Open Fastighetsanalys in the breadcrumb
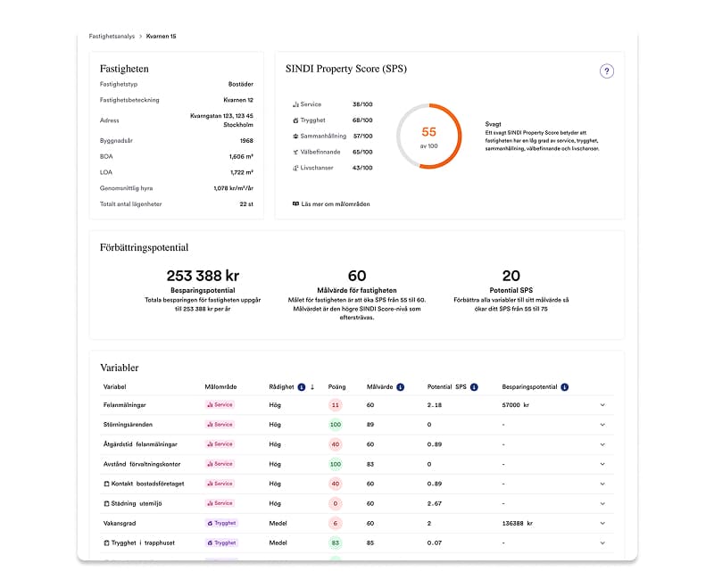 (x=112, y=37)
